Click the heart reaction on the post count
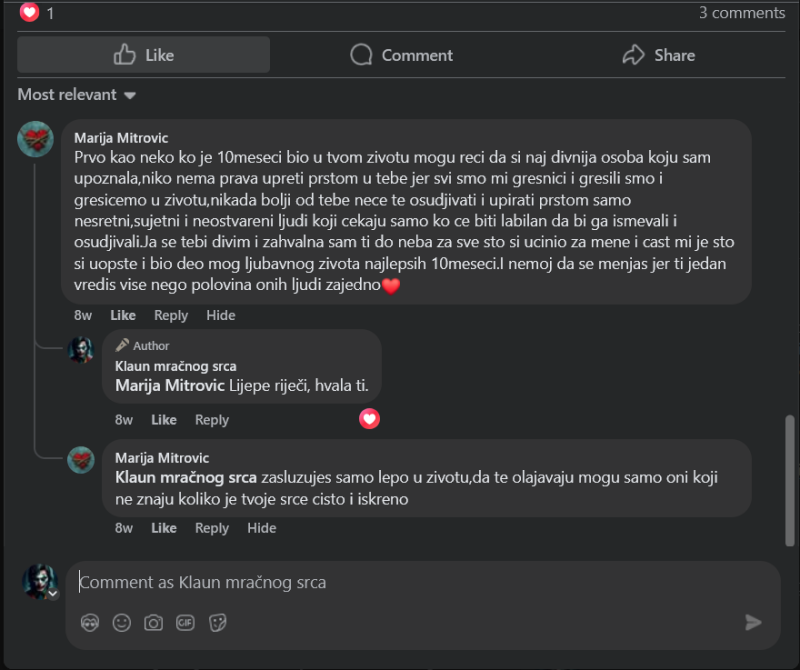The image size is (800, 670). [29, 12]
